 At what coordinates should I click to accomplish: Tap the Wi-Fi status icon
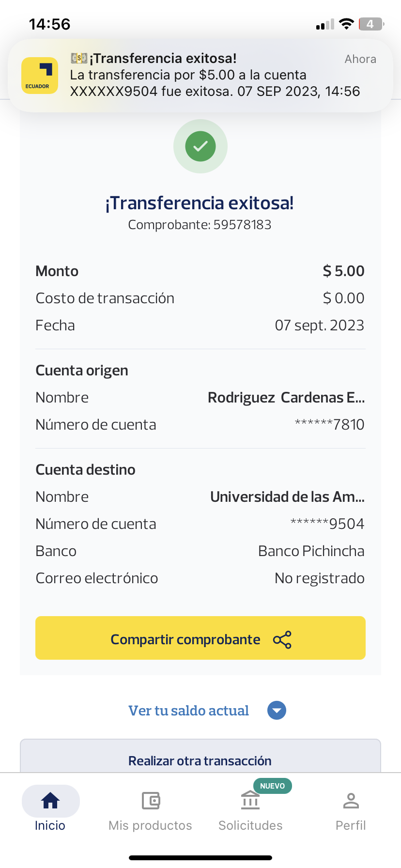pyautogui.click(x=346, y=24)
